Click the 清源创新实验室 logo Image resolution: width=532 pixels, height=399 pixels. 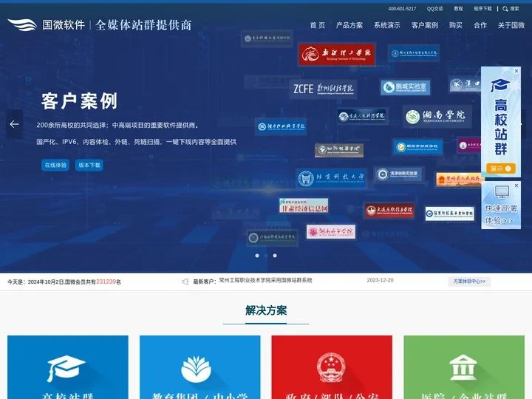399,174
